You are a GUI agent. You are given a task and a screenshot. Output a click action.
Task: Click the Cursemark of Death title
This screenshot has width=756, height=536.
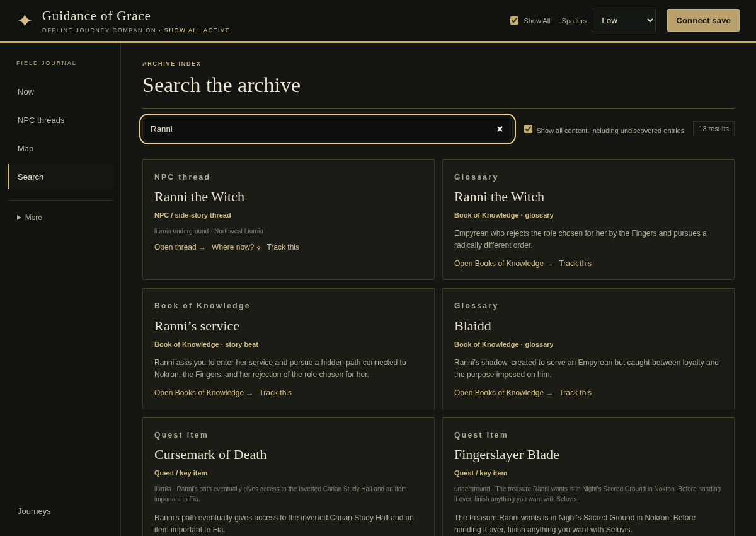(x=210, y=455)
